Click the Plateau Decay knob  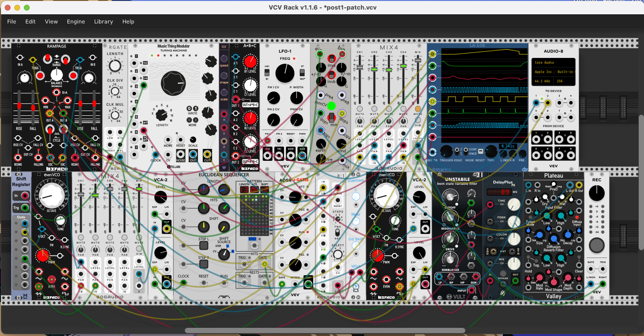coord(568,235)
